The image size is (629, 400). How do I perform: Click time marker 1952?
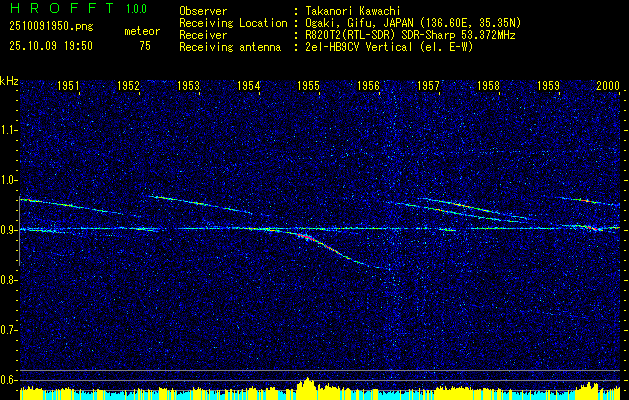[128, 86]
